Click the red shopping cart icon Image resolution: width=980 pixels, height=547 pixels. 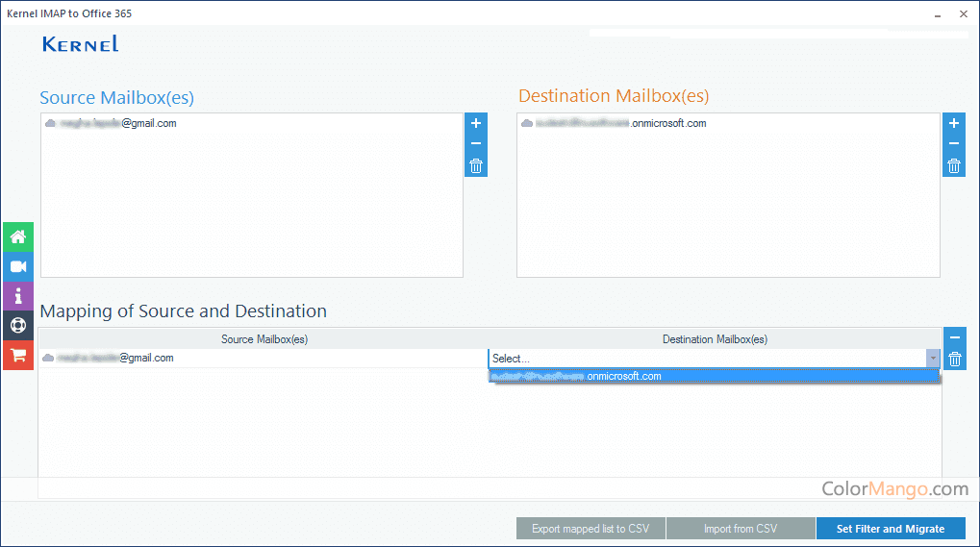17,355
